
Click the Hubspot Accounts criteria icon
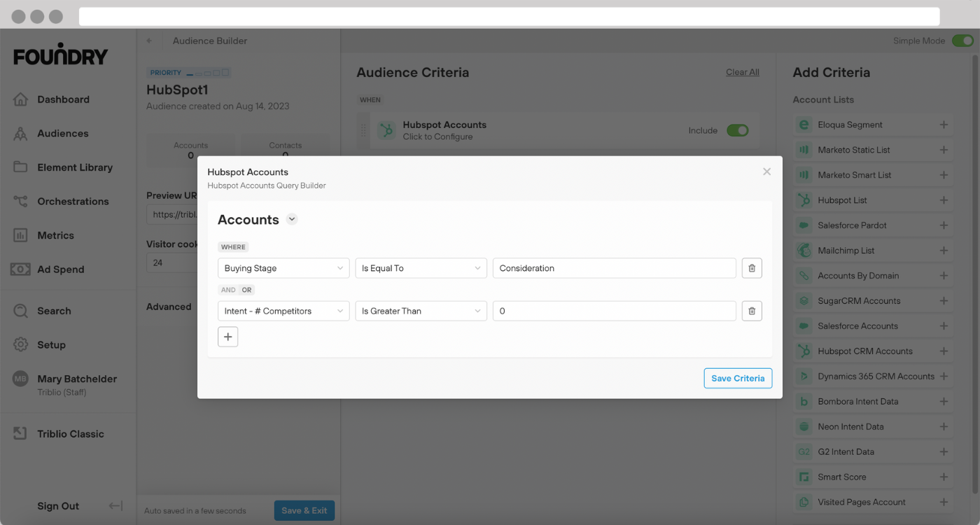pyautogui.click(x=386, y=130)
